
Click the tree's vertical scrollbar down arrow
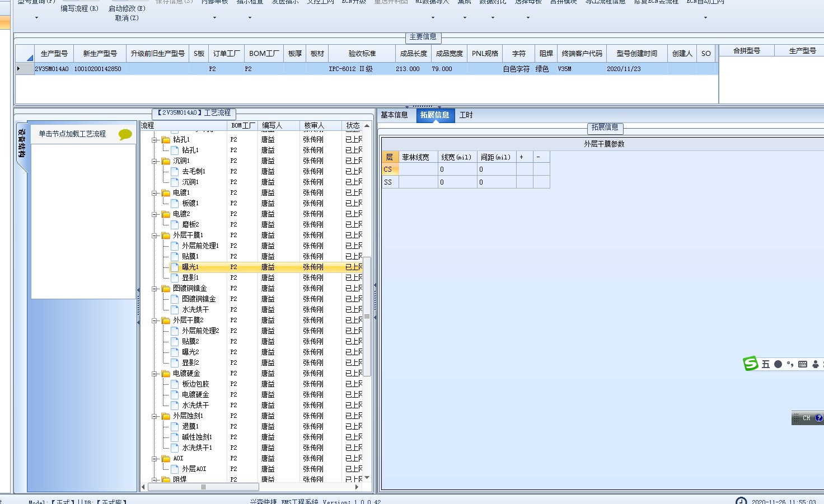point(367,478)
